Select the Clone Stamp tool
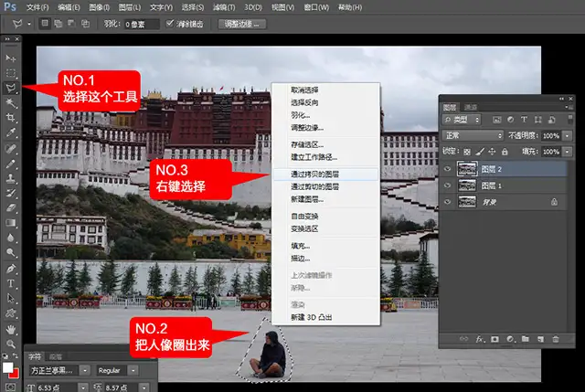This screenshot has width=585, height=392. coord(10,178)
